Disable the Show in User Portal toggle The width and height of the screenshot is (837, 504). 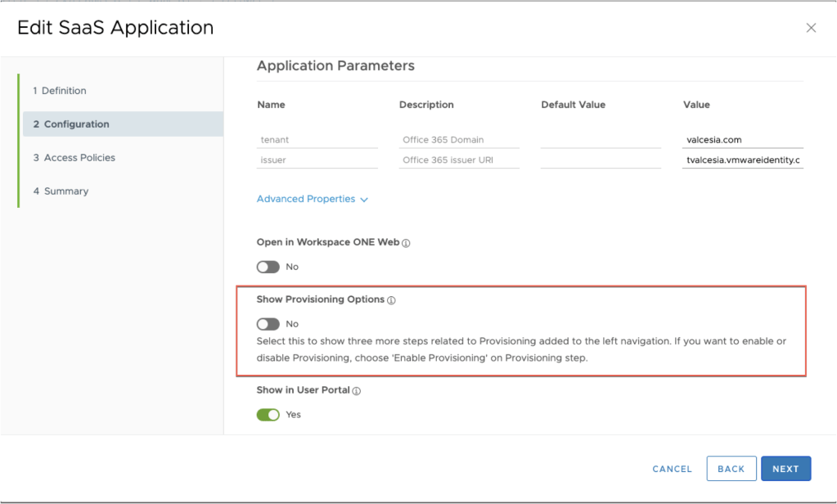(268, 415)
